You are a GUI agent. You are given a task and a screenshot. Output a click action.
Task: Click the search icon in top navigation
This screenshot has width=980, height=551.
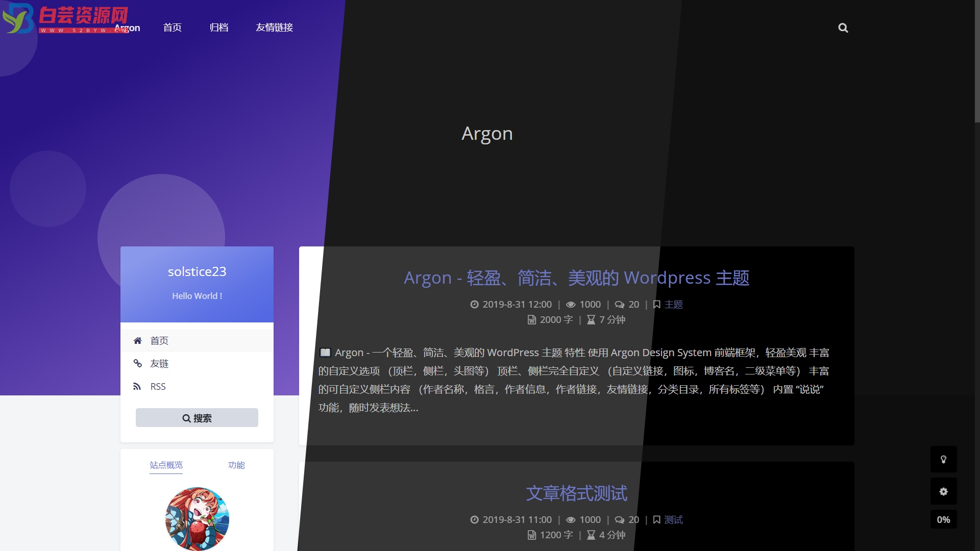click(843, 28)
